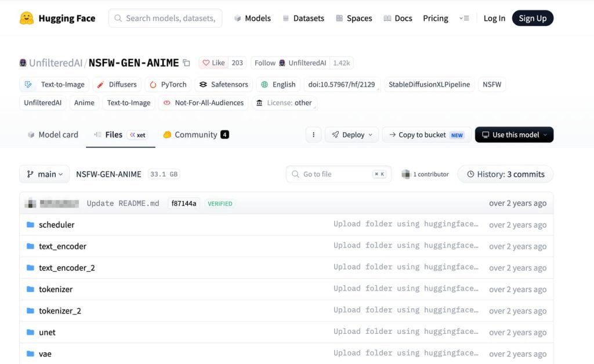
Task: Switch to the Files tab
Action: coord(121,134)
